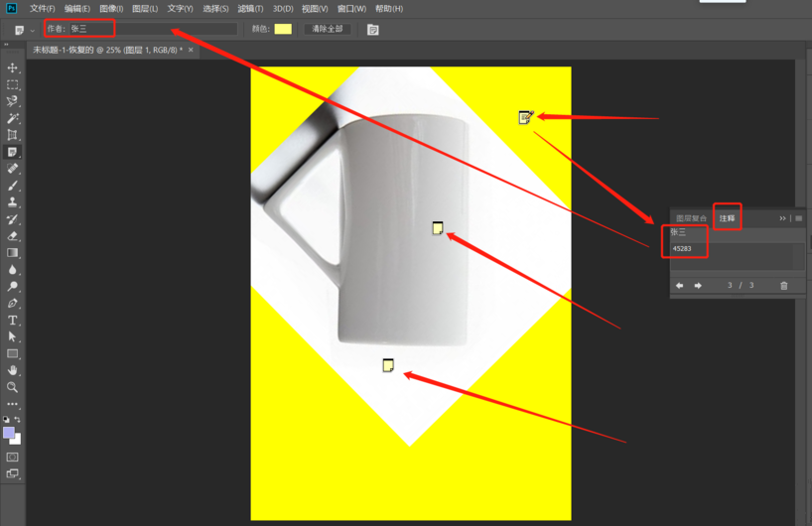This screenshot has height=526, width=812.
Task: Select the Dodge tool
Action: 13,287
